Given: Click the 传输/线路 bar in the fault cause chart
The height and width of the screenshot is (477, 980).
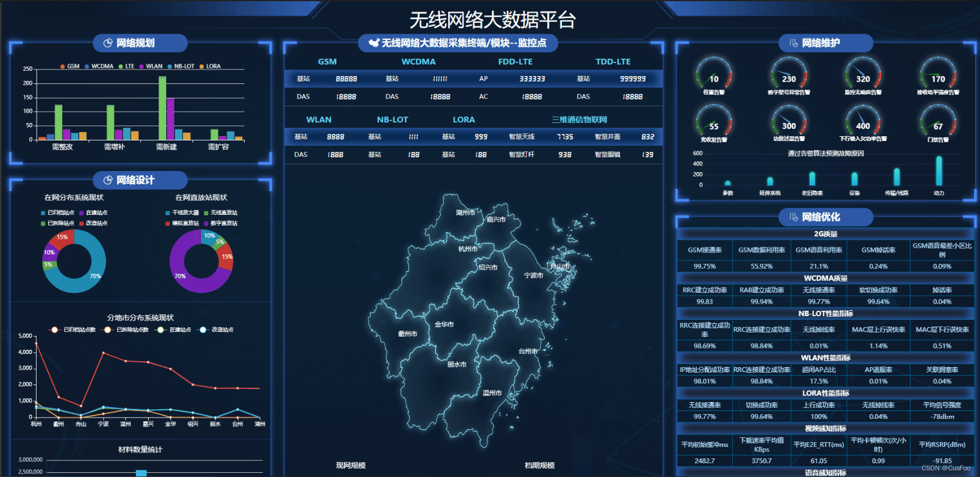Looking at the screenshot, I should coord(897,177).
